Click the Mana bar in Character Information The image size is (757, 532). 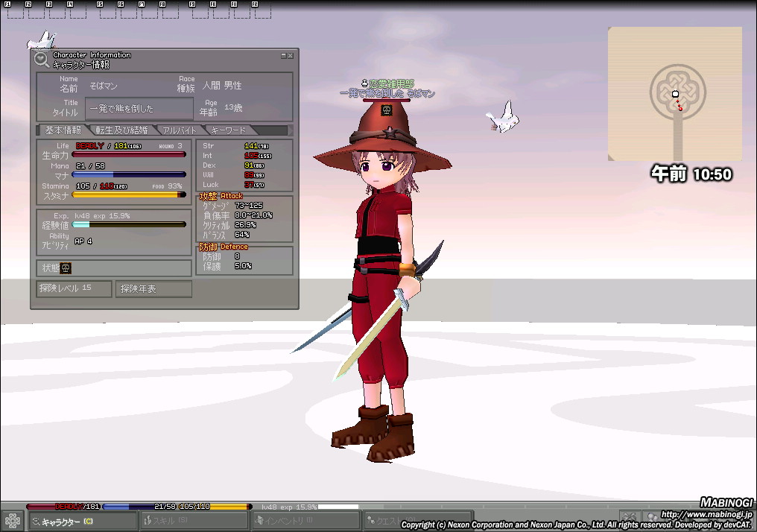128,174
